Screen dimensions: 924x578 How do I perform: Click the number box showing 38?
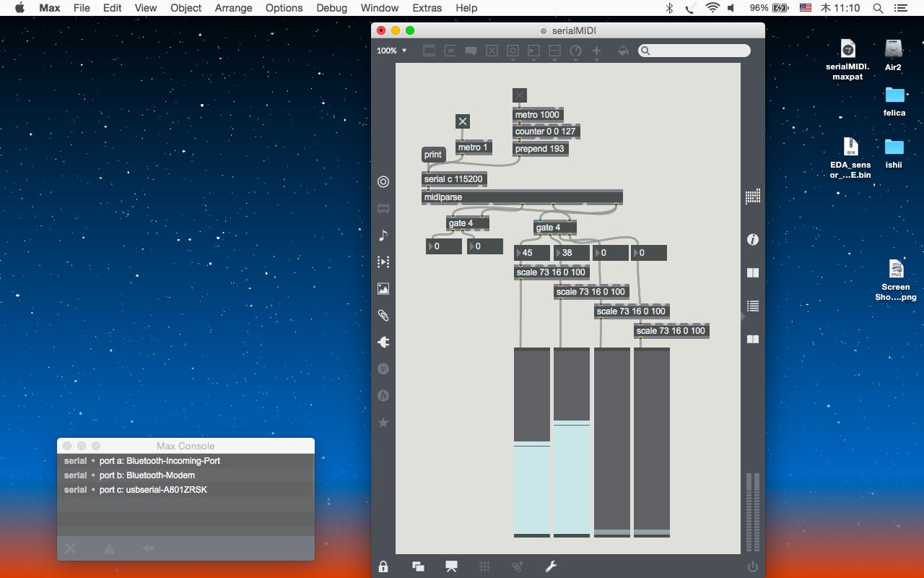tap(572, 253)
